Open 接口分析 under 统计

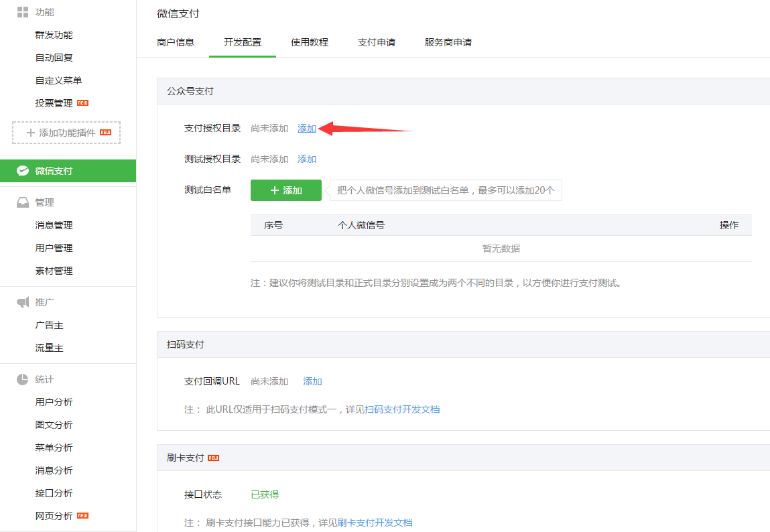(54, 493)
